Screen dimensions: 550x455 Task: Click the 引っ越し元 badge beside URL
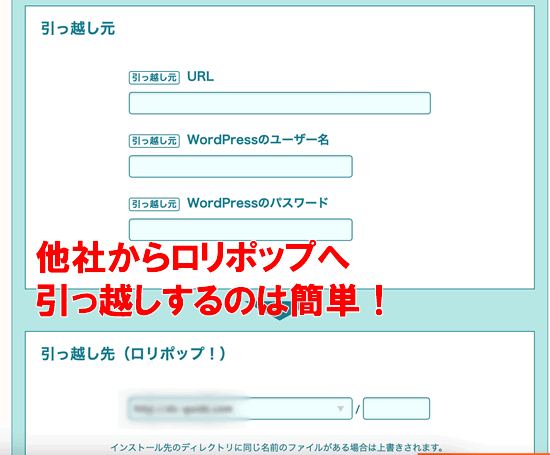[x=154, y=78]
